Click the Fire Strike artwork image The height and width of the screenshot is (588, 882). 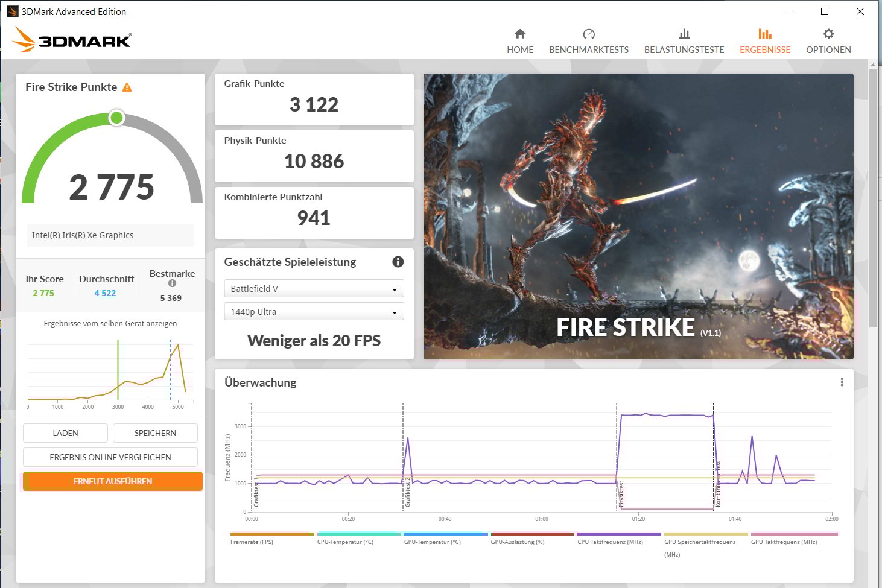(638, 217)
